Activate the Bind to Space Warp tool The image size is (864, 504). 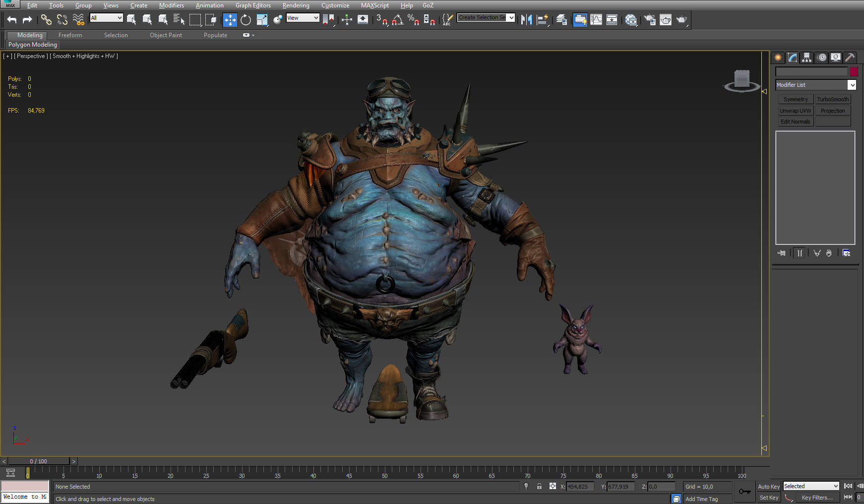click(x=78, y=19)
